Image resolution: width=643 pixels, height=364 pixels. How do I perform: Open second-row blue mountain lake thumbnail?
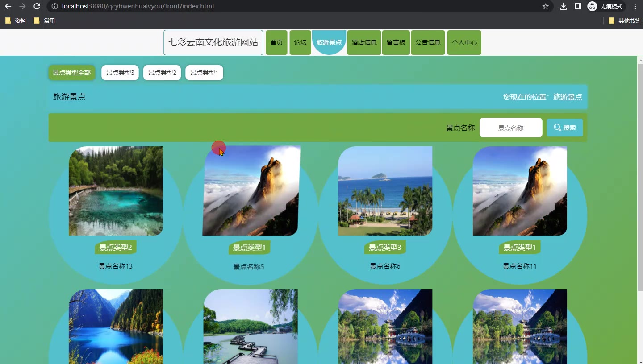116,327
